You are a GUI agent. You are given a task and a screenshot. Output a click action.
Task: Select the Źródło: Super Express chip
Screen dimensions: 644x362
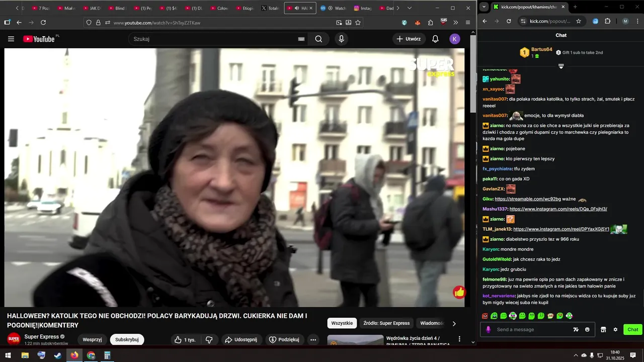point(386,323)
